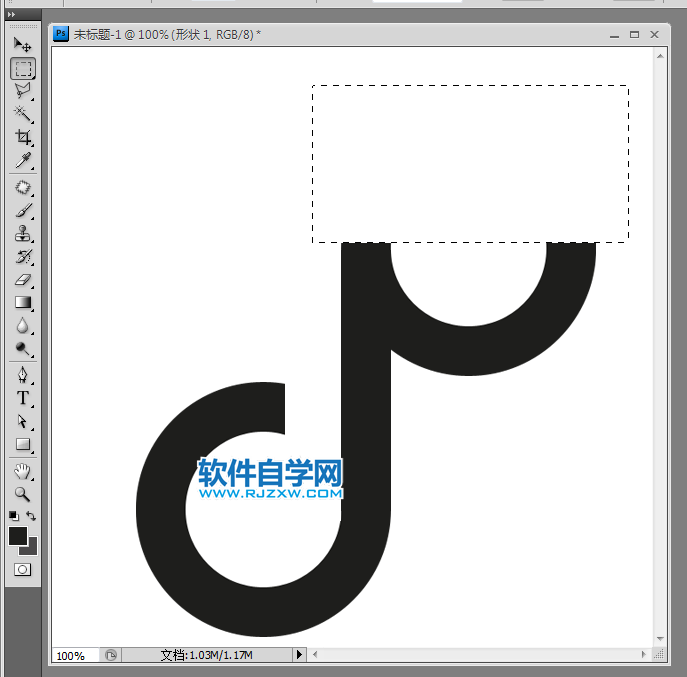The height and width of the screenshot is (677, 687).
Task: Select the Zoom tool
Action: pos(23,494)
